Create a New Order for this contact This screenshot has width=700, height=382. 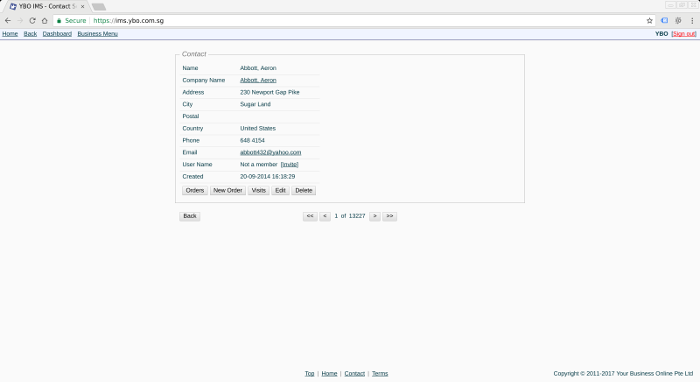pos(228,191)
